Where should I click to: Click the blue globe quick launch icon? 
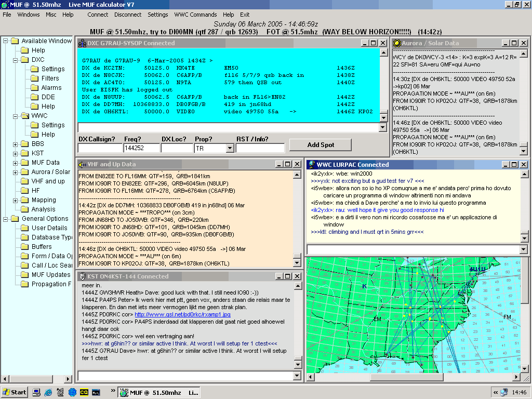(x=72, y=392)
